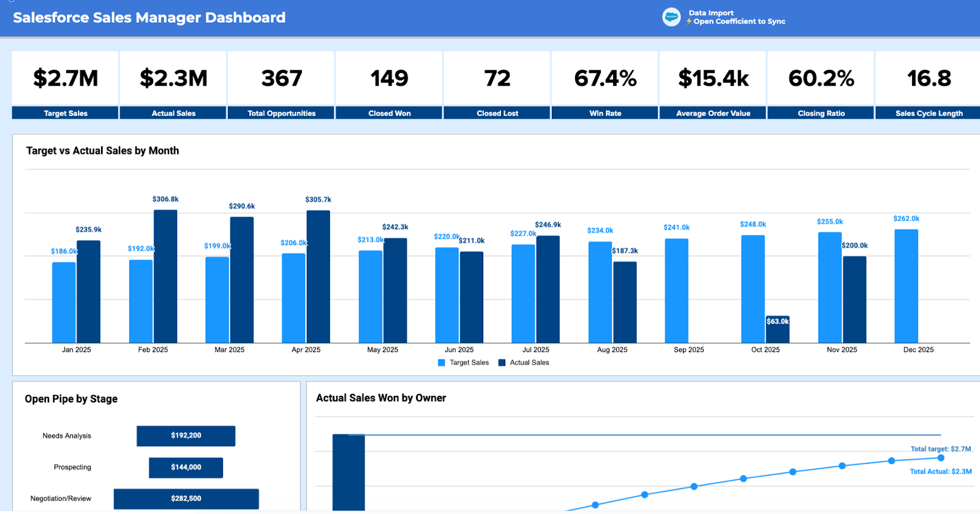Select the $2.7M Target Sales value
The image size is (980, 514).
click(66, 78)
